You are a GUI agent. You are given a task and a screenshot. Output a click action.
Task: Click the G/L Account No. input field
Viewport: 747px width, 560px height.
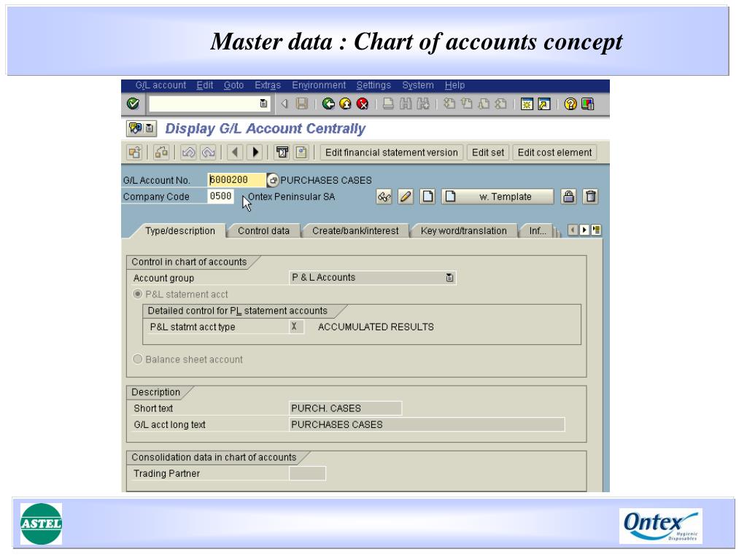point(236,180)
